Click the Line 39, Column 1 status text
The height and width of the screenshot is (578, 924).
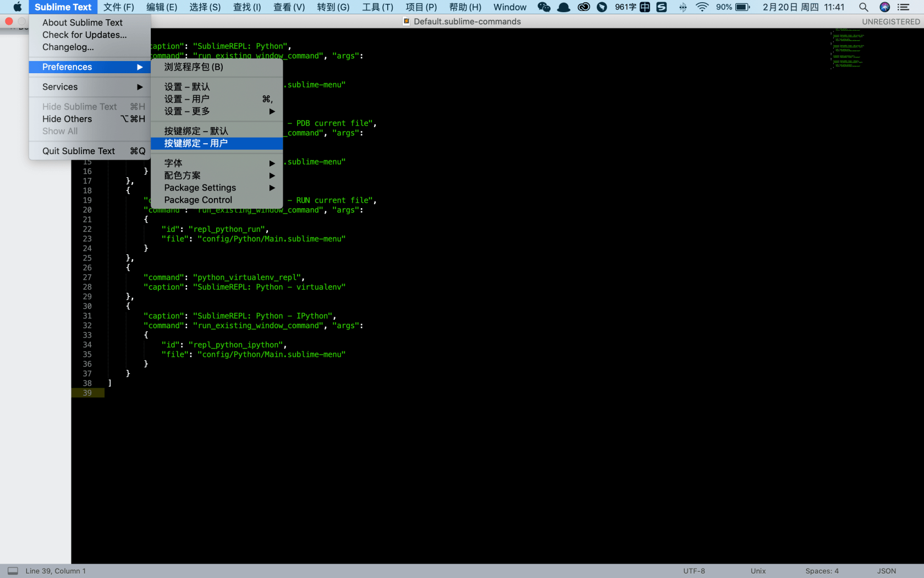(56, 571)
